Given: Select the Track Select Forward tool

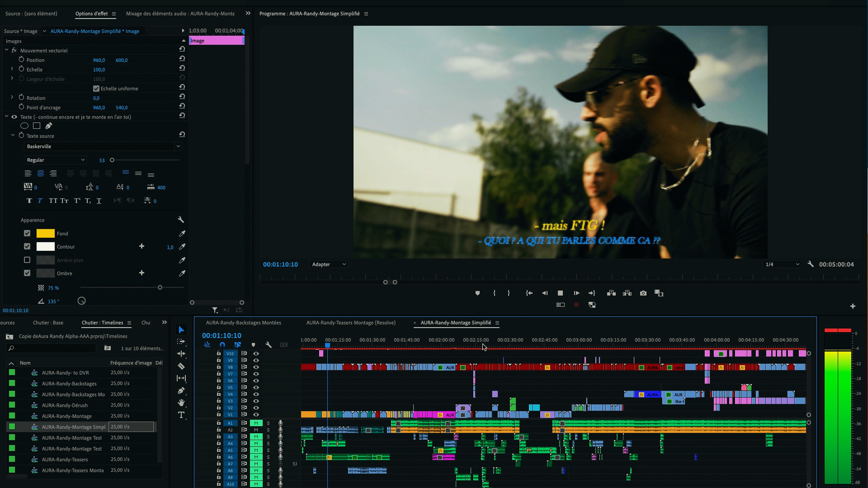Looking at the screenshot, I should tap(181, 342).
